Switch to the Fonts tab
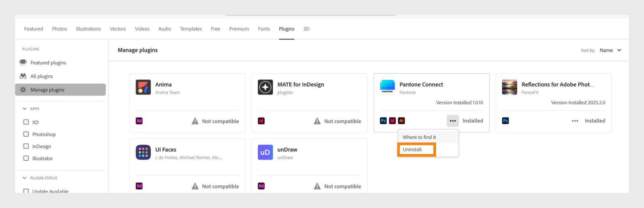The height and width of the screenshot is (208, 644). point(264,29)
